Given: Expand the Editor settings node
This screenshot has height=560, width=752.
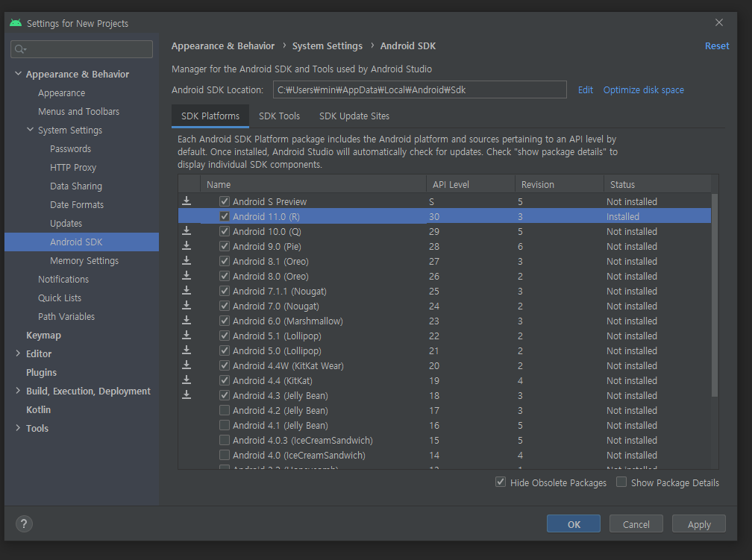Looking at the screenshot, I should tap(18, 353).
